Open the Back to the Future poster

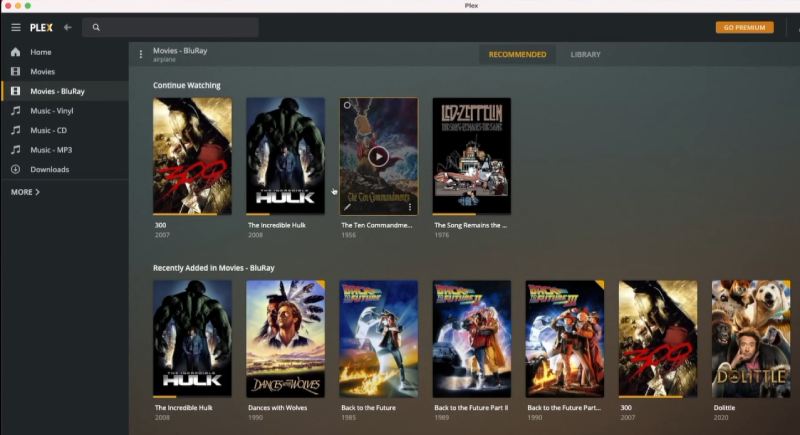[379, 339]
